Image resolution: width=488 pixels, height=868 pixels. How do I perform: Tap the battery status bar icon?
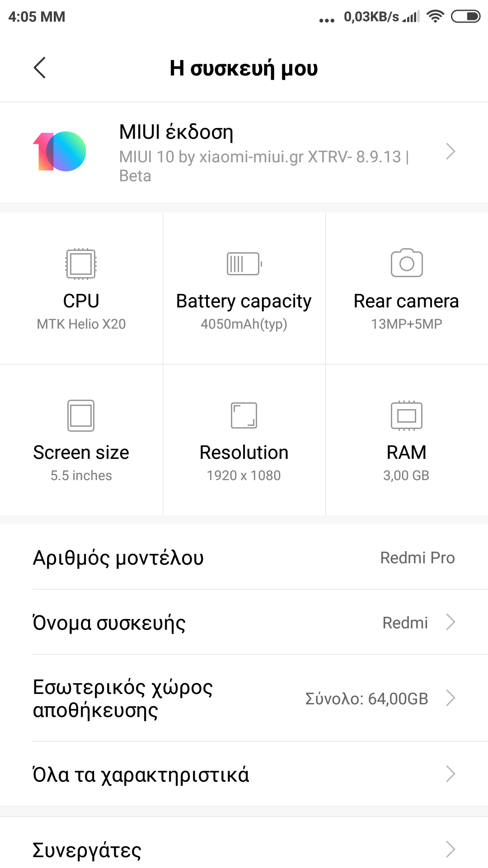[465, 17]
